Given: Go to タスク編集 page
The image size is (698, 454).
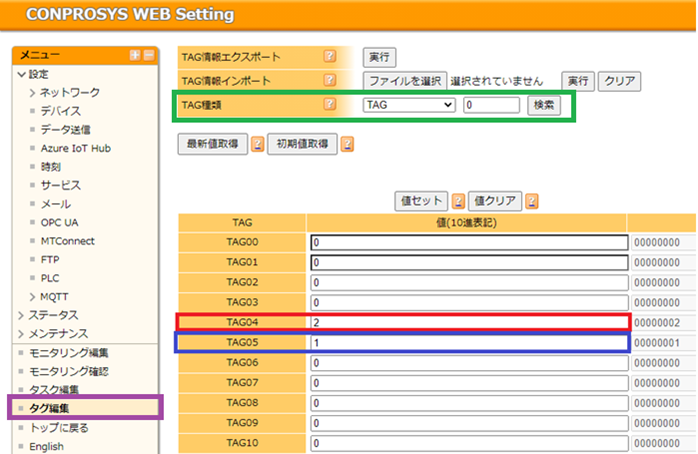Looking at the screenshot, I should pos(54,389).
